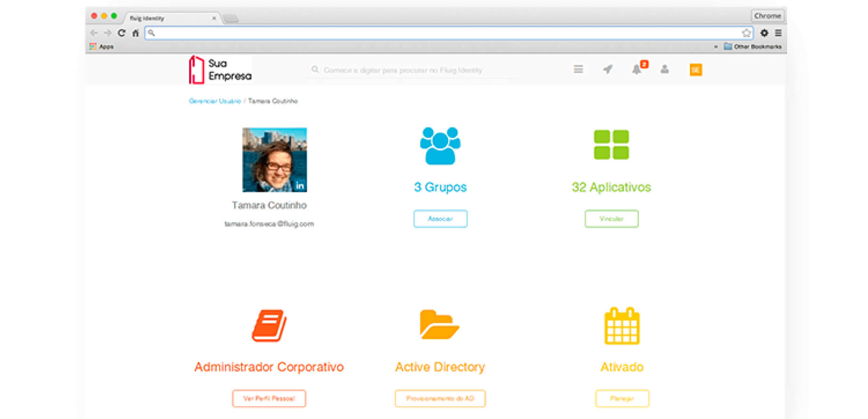Click Provisionamento do AD button
This screenshot has width=868, height=419.
pyautogui.click(x=440, y=398)
